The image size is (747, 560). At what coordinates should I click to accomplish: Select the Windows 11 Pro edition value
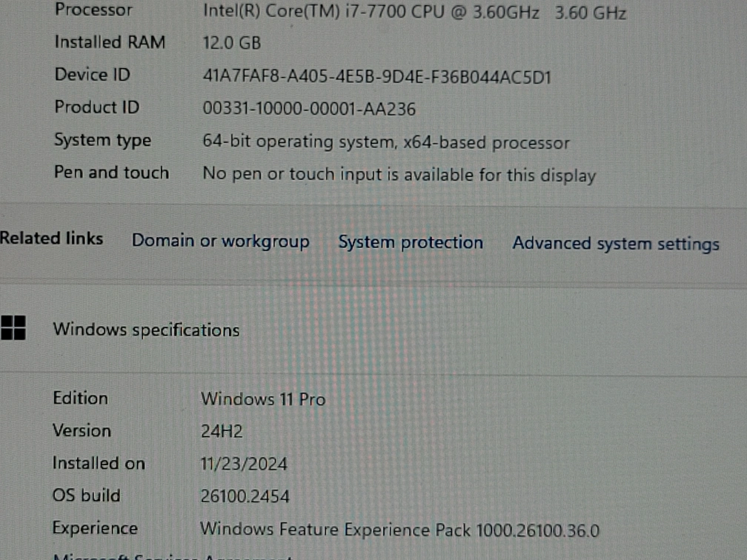263,399
